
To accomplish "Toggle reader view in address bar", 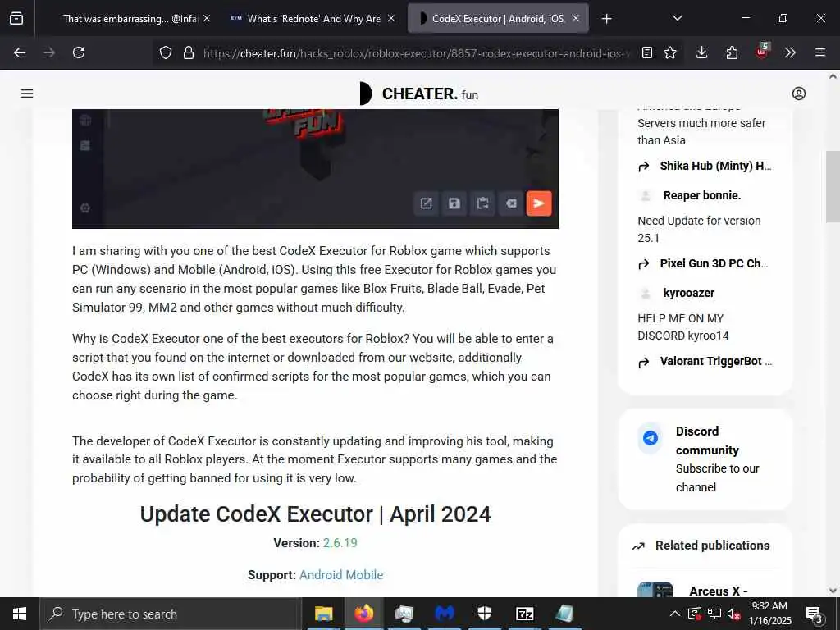I will click(x=647, y=52).
